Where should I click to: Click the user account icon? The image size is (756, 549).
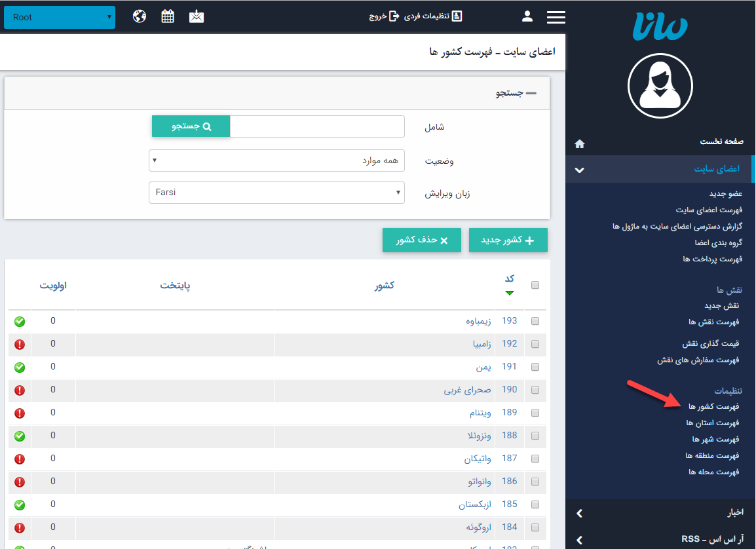tap(527, 16)
